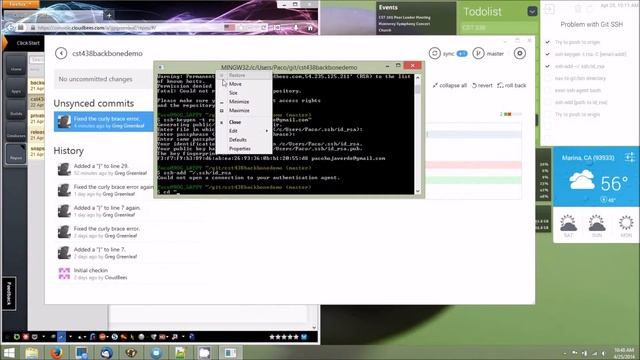Click the terminal scrollbar down arrow
The height and width of the screenshot is (360, 640).
coord(418,191)
